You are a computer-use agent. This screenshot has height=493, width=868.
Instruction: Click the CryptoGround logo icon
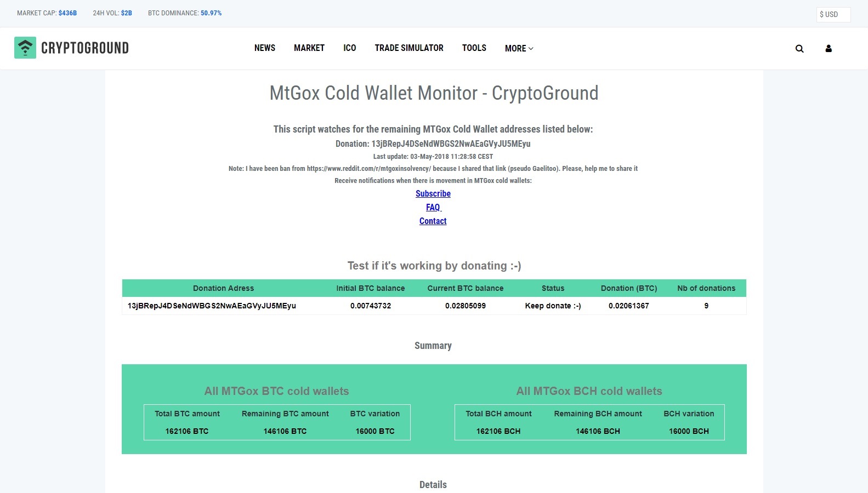click(x=25, y=48)
